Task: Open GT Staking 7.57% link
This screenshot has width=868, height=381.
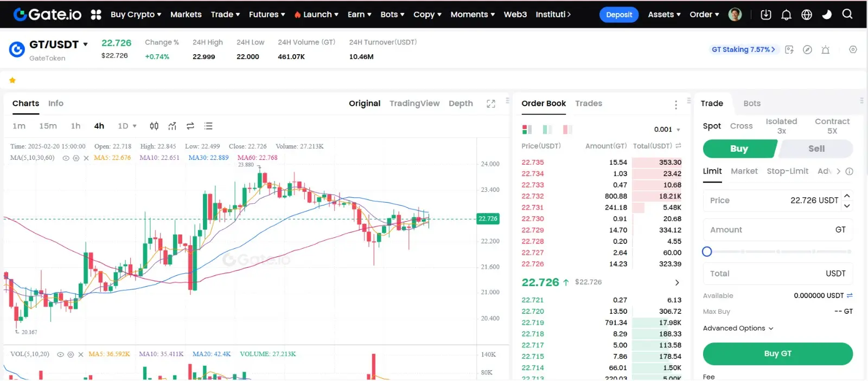Action: pos(743,50)
